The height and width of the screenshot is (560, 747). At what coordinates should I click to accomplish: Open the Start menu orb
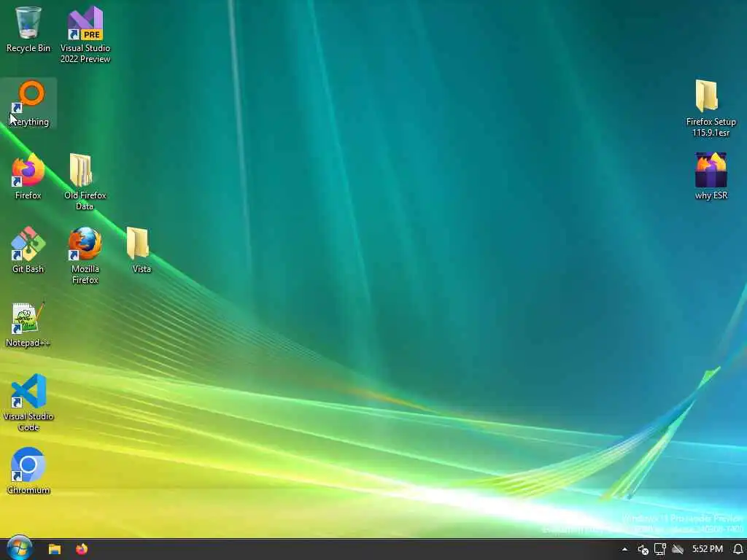point(19,548)
